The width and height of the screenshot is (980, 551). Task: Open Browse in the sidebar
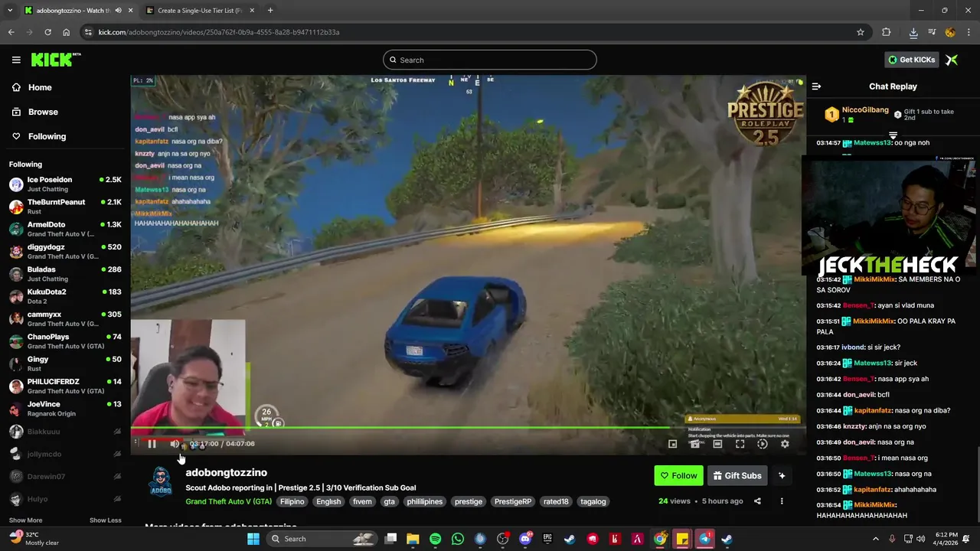click(x=35, y=112)
